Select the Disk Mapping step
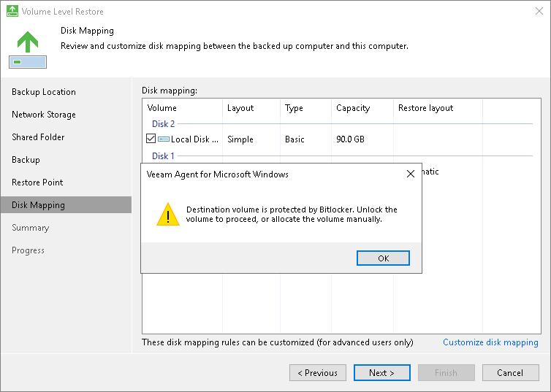This screenshot has width=551, height=392. (66, 205)
